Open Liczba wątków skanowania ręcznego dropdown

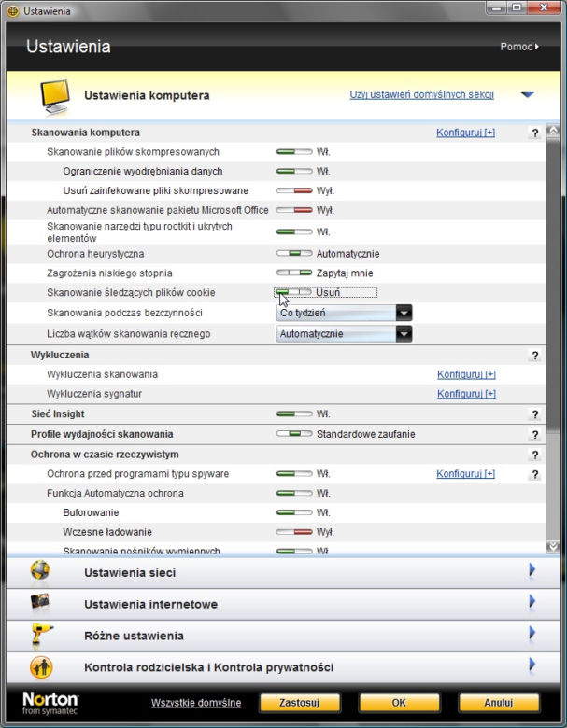[344, 334]
